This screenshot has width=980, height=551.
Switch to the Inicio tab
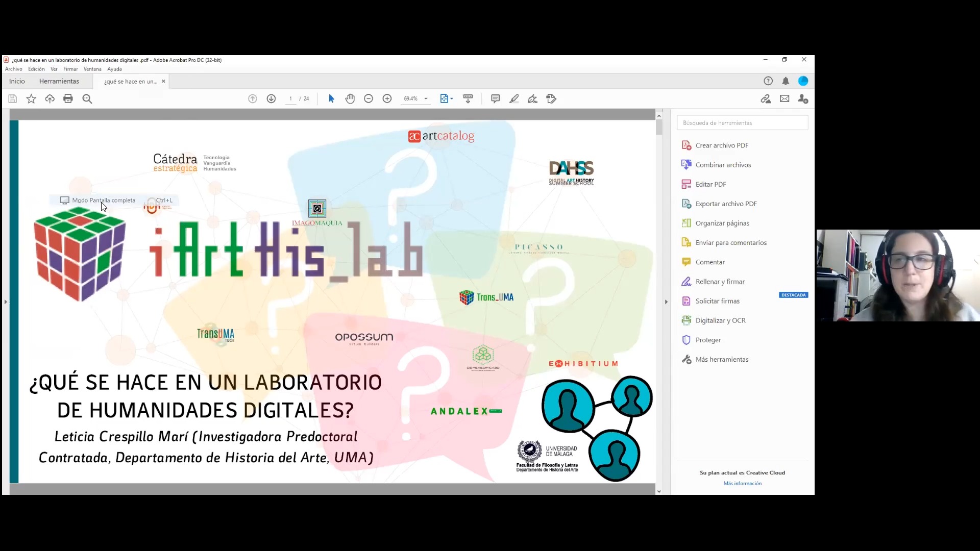tap(17, 82)
